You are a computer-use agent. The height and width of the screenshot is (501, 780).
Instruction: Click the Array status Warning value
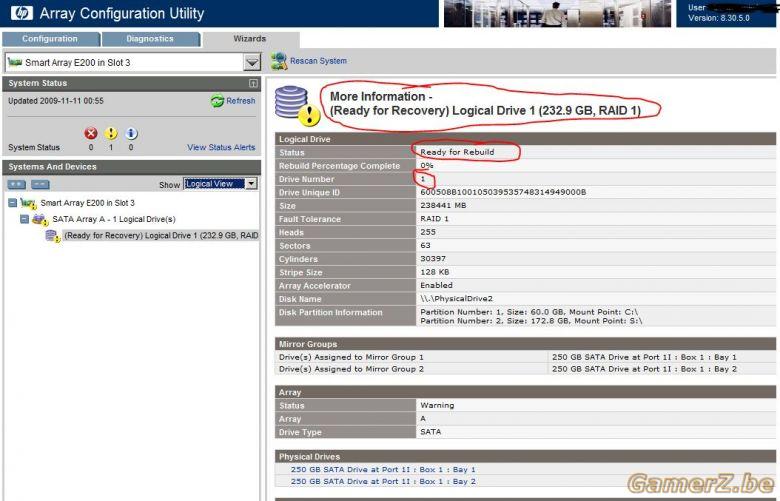(x=437, y=405)
